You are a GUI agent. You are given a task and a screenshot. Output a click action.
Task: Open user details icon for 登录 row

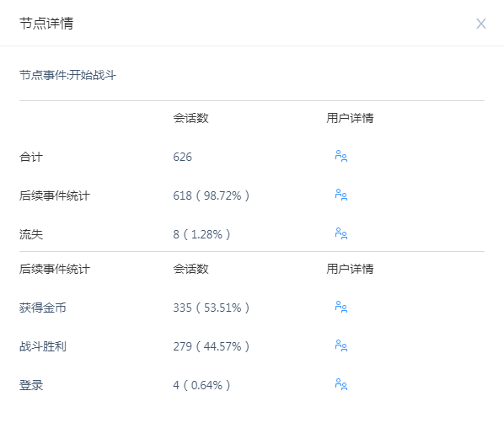tap(341, 384)
